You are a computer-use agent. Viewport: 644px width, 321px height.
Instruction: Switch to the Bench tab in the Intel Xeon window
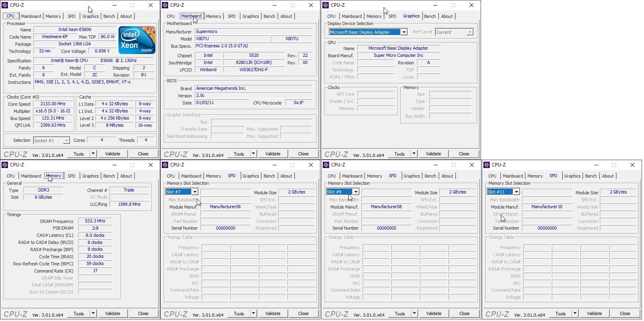click(109, 16)
